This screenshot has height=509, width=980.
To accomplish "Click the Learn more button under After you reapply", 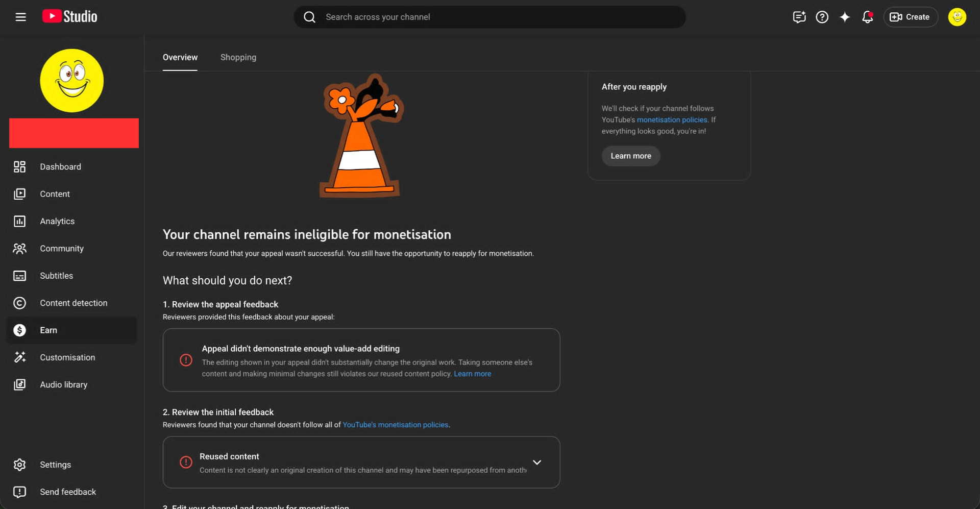I will (631, 156).
